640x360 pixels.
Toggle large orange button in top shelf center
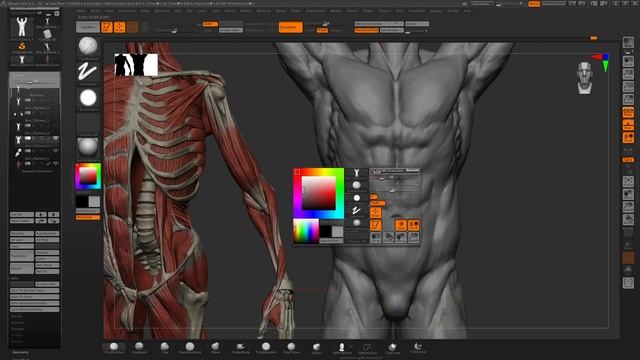pos(291,27)
